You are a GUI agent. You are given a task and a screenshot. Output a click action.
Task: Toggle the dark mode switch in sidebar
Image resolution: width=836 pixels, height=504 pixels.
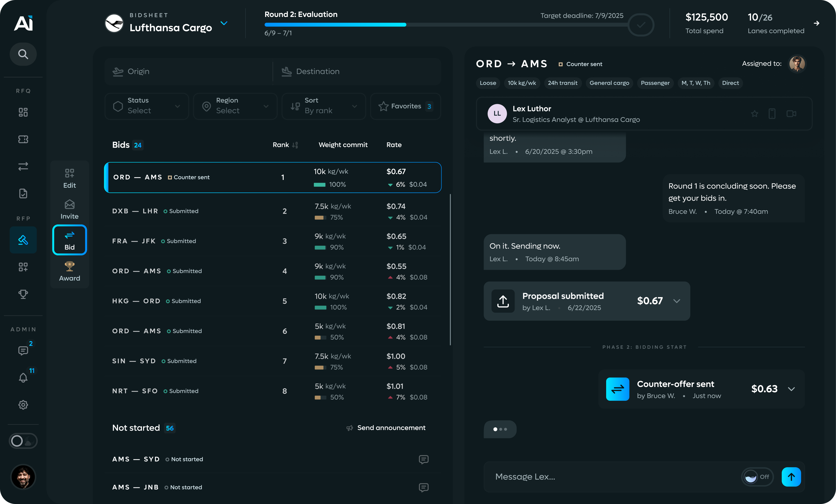[23, 441]
